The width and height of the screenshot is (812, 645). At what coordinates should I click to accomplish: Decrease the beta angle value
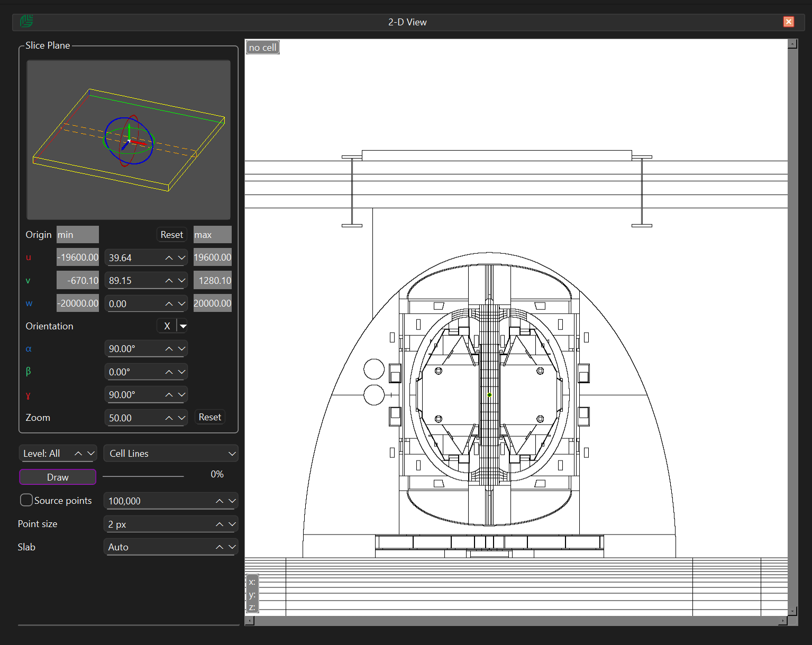pyautogui.click(x=182, y=372)
